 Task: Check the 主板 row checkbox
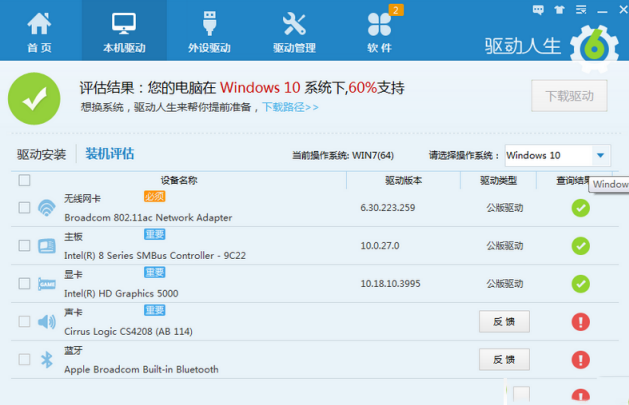24,245
